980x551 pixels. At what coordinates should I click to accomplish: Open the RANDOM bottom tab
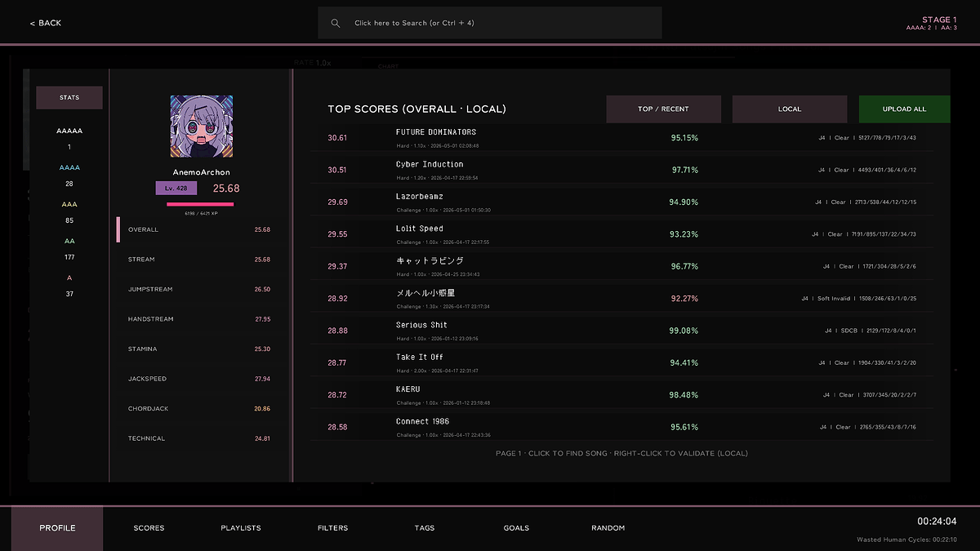[608, 528]
